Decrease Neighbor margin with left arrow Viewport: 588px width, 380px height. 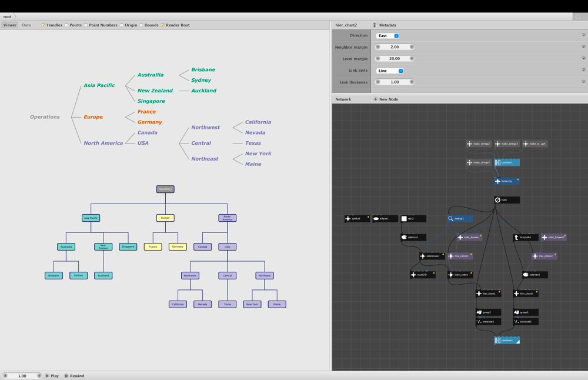[378, 47]
